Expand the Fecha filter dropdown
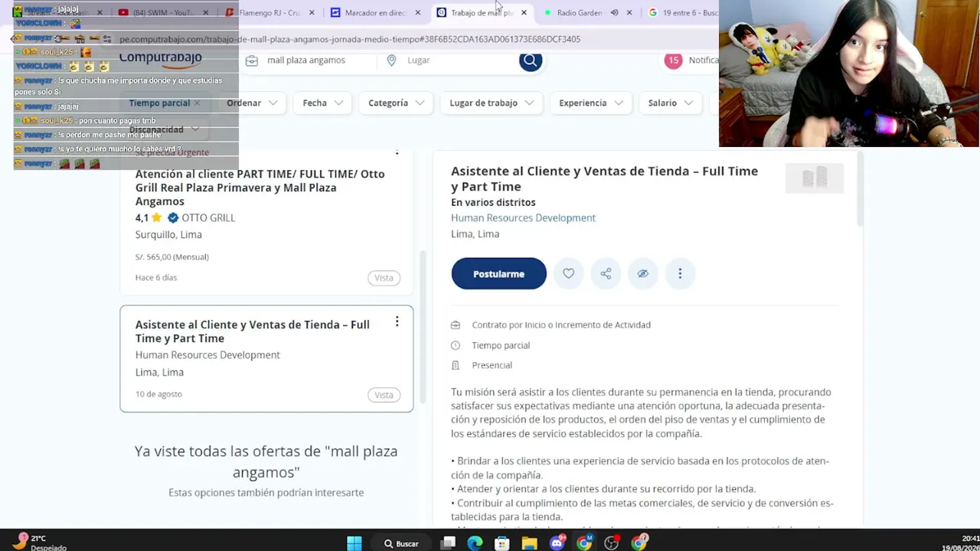Image resolution: width=980 pixels, height=551 pixels. pos(323,103)
